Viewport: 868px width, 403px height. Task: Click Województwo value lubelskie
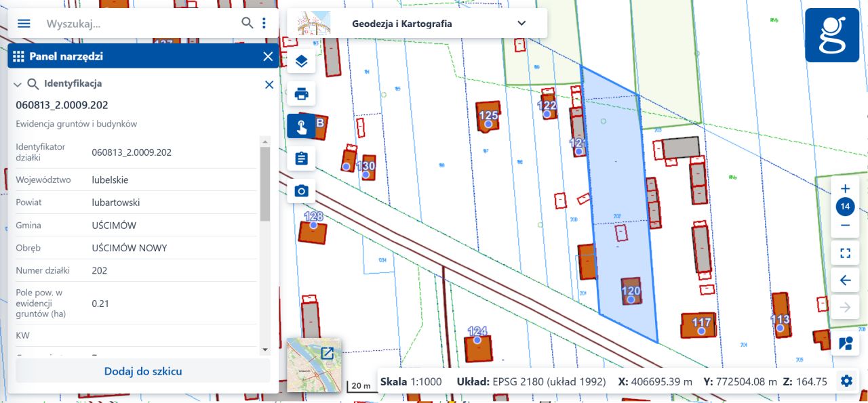coord(110,180)
